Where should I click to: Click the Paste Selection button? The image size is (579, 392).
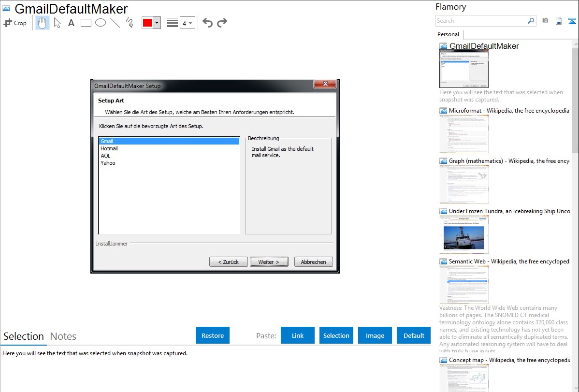[336, 335]
